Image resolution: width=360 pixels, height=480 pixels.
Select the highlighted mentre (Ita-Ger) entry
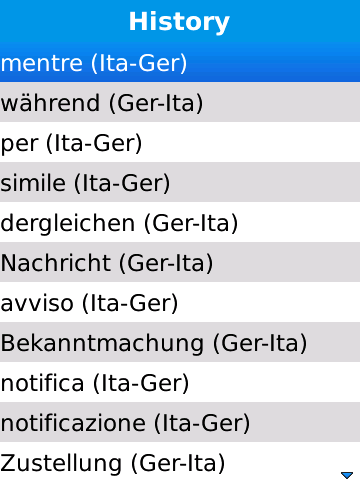pyautogui.click(x=180, y=62)
